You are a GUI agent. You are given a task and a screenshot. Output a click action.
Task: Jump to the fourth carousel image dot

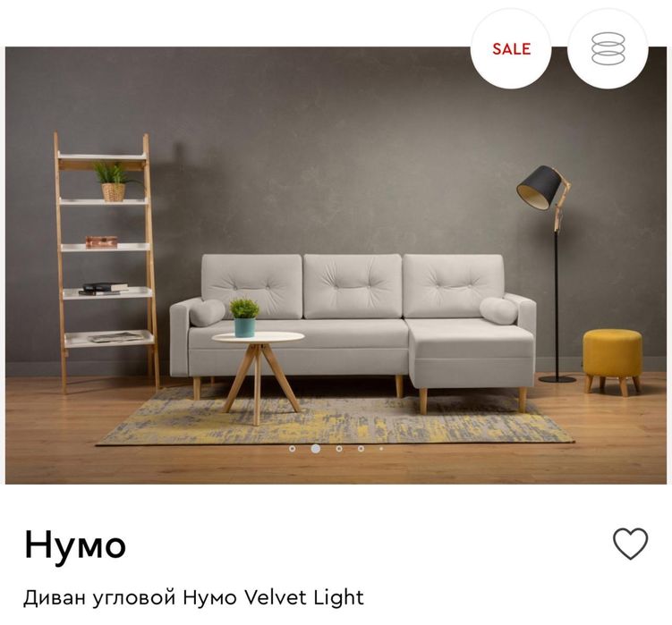[361, 449]
